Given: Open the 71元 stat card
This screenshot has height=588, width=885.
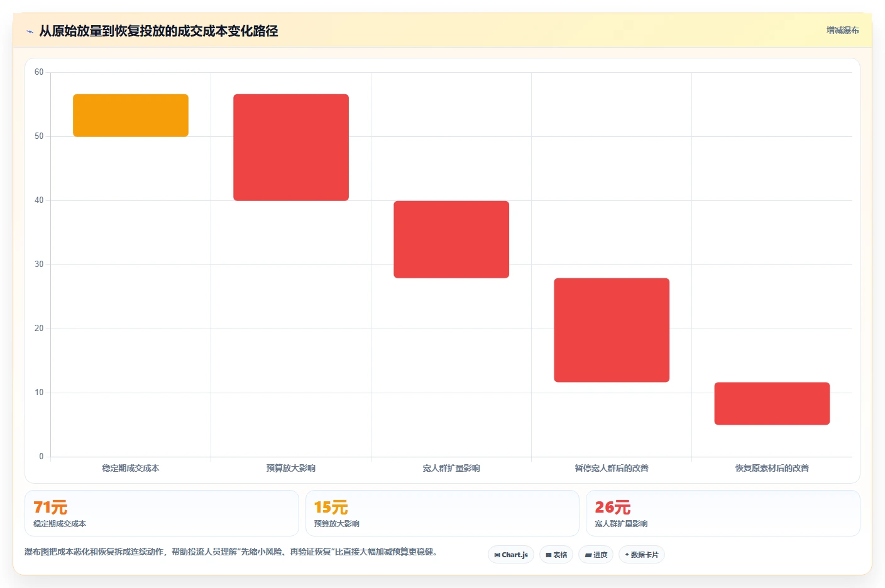Looking at the screenshot, I should coord(162,513).
